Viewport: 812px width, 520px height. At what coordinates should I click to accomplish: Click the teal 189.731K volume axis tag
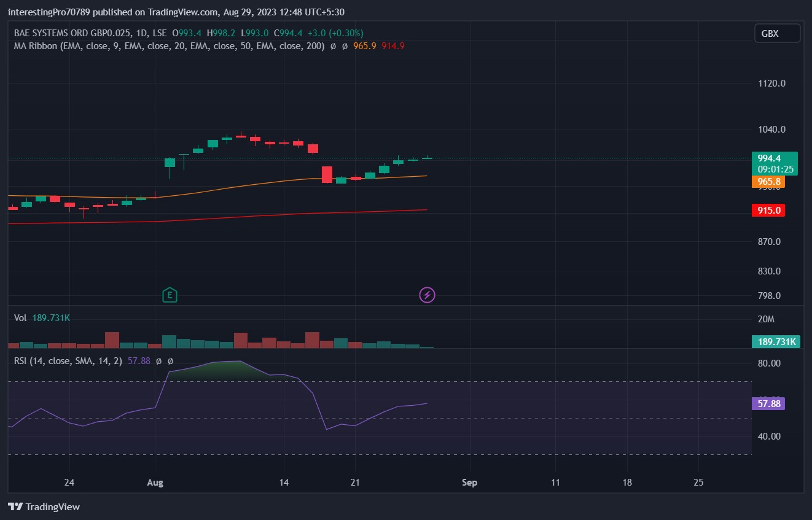pyautogui.click(x=776, y=342)
